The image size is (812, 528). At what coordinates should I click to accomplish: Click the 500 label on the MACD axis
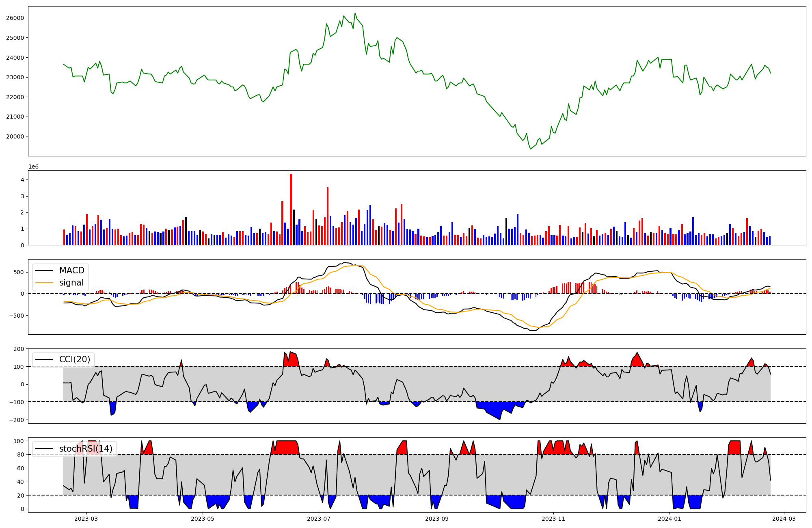coord(19,272)
